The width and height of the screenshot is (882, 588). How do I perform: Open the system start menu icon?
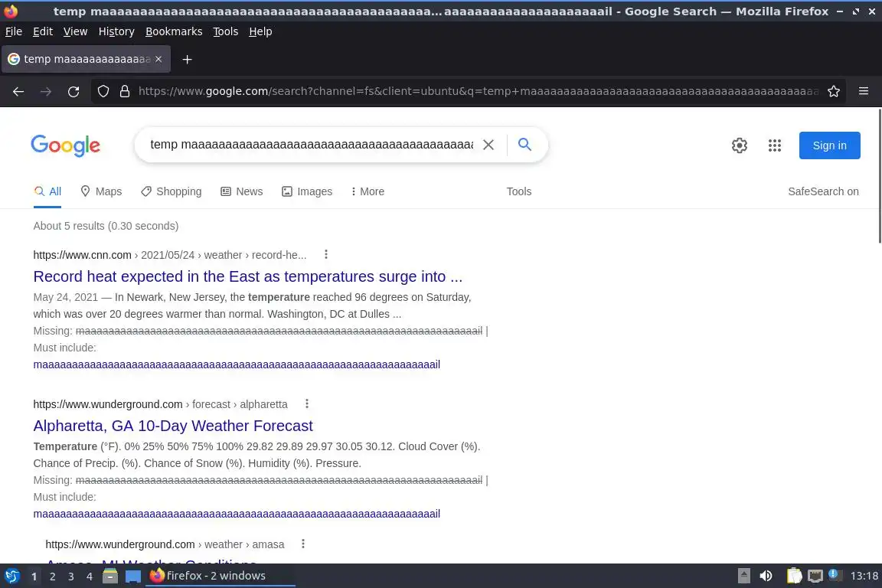click(11, 576)
